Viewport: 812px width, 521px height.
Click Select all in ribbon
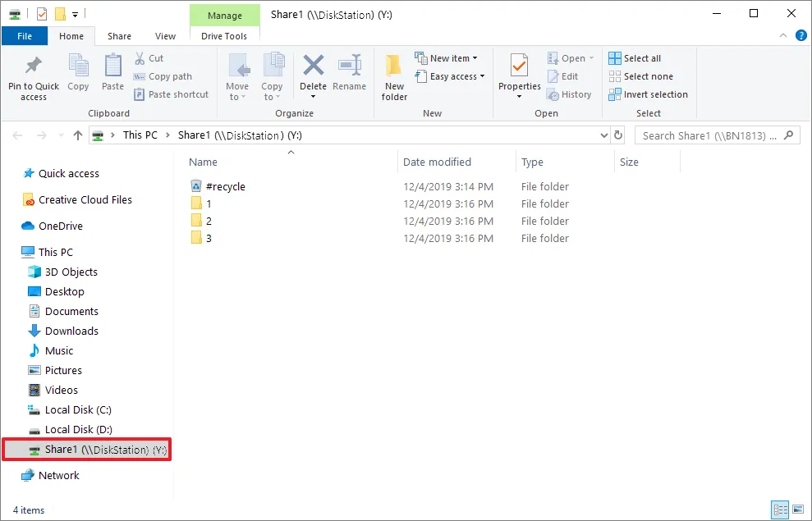coord(635,58)
